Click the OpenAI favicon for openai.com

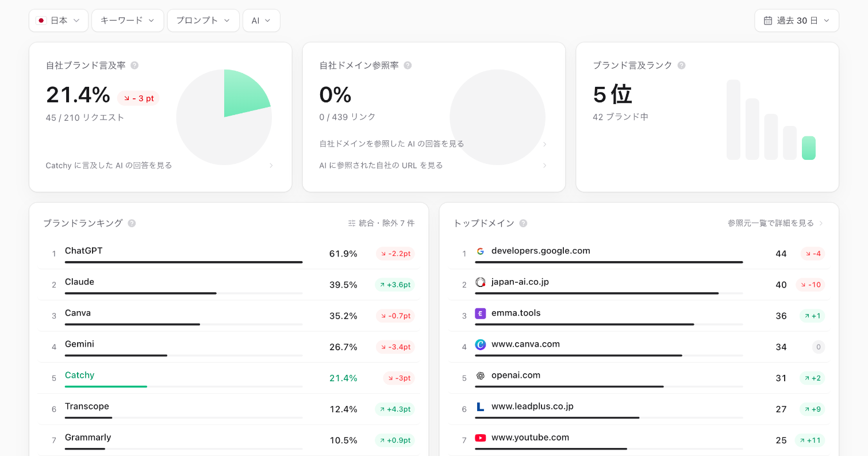point(481,375)
